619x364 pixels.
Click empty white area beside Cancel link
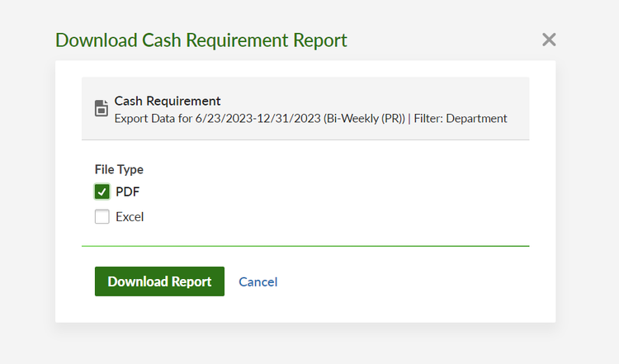click(x=395, y=282)
